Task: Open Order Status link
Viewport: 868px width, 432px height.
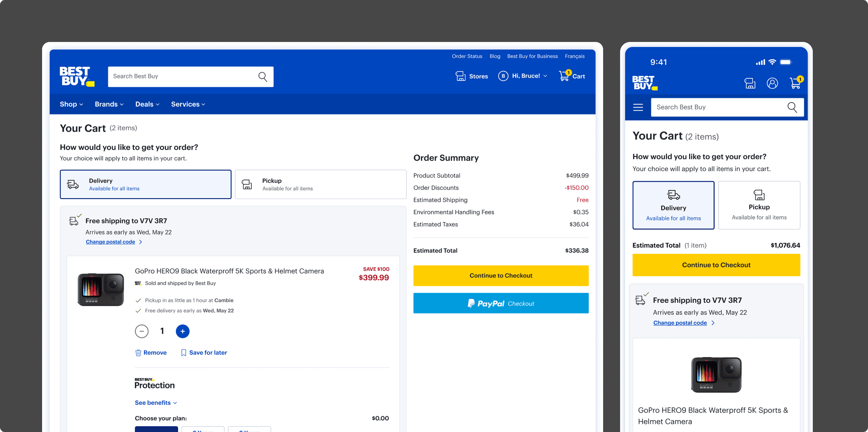Action: coord(467,56)
